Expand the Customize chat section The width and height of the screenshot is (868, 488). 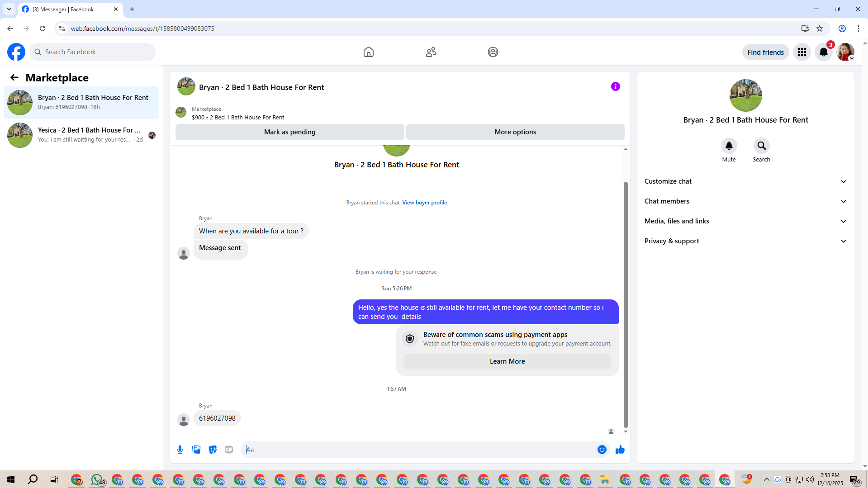click(x=745, y=181)
